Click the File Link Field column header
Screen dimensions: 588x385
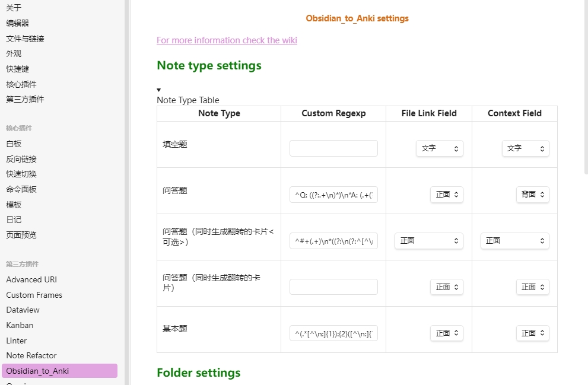(x=429, y=113)
